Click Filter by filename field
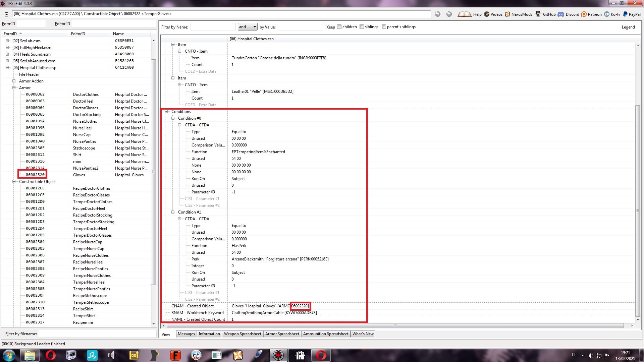 tap(97, 334)
